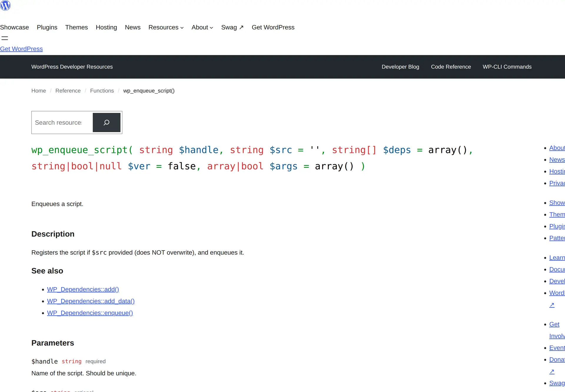The height and width of the screenshot is (392, 565).
Task: Click Get WordPress in top navigation
Action: (273, 27)
